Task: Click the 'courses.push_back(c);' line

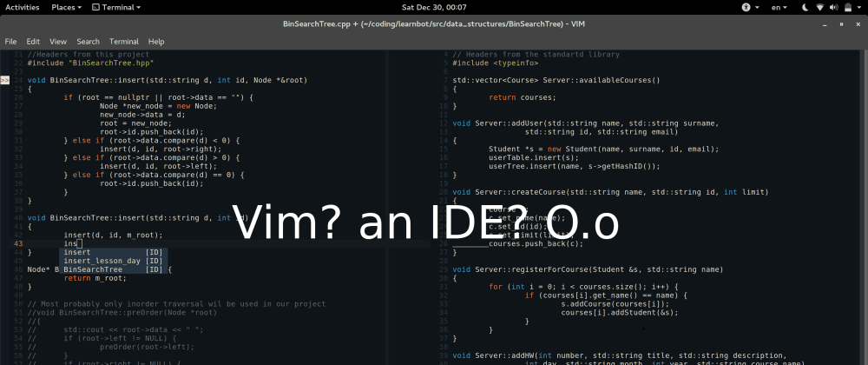Action: point(536,243)
